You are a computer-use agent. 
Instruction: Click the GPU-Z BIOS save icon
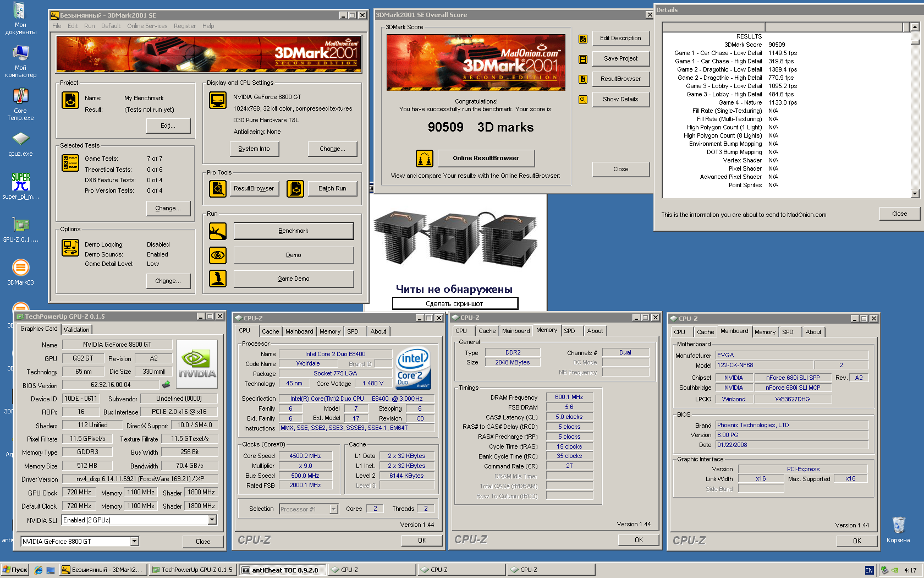166,385
